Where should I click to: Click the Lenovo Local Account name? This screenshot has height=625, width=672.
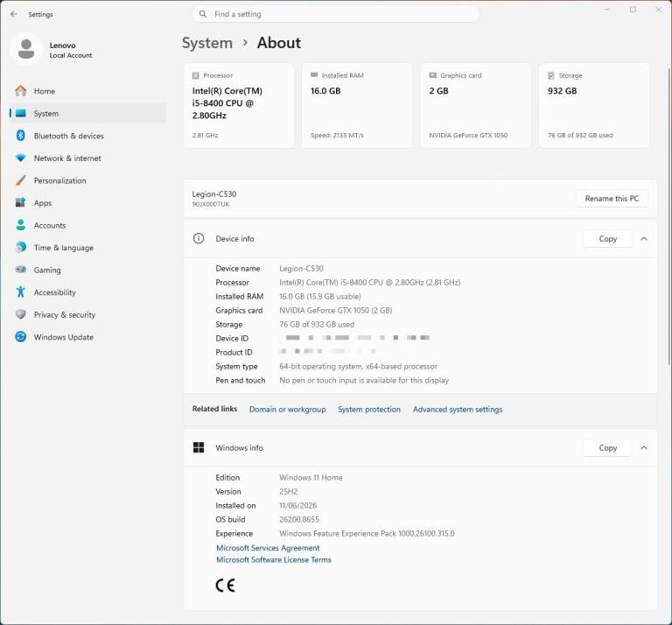pos(71,50)
